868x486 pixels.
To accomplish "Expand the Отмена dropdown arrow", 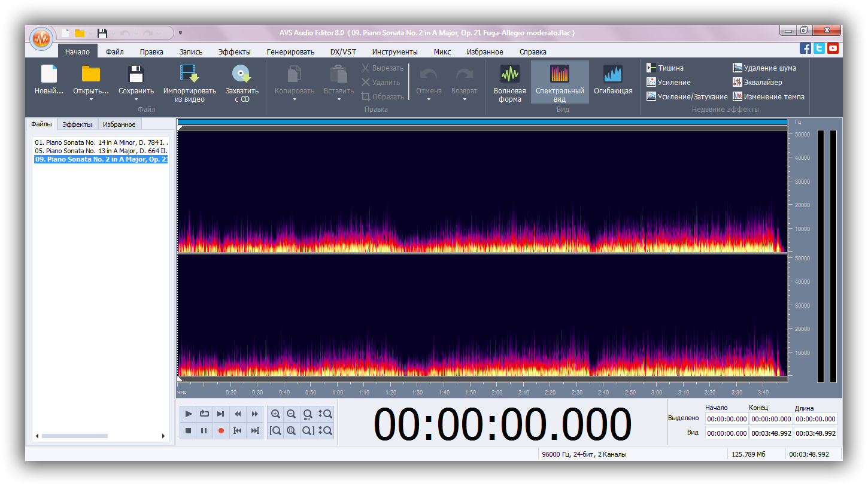I will 429,99.
